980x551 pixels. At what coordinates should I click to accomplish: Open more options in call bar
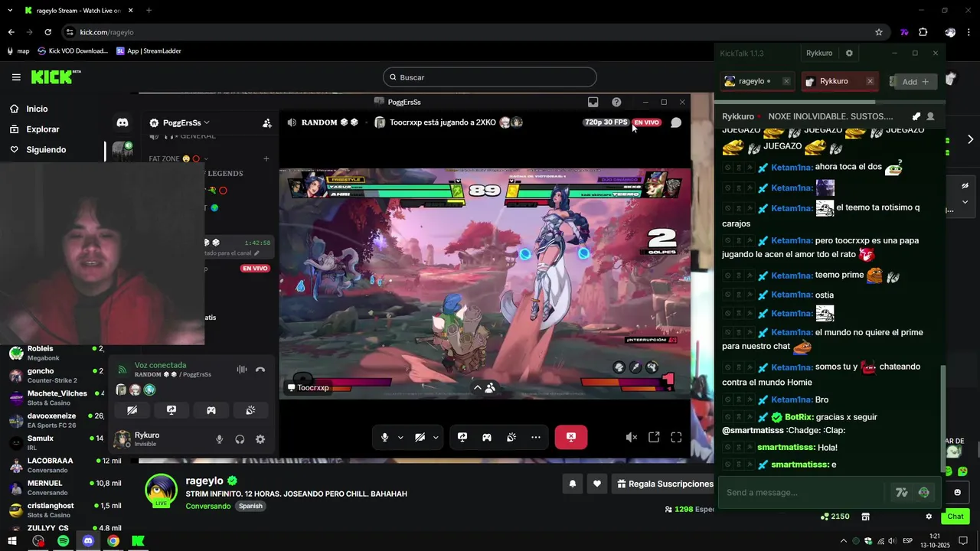click(536, 437)
